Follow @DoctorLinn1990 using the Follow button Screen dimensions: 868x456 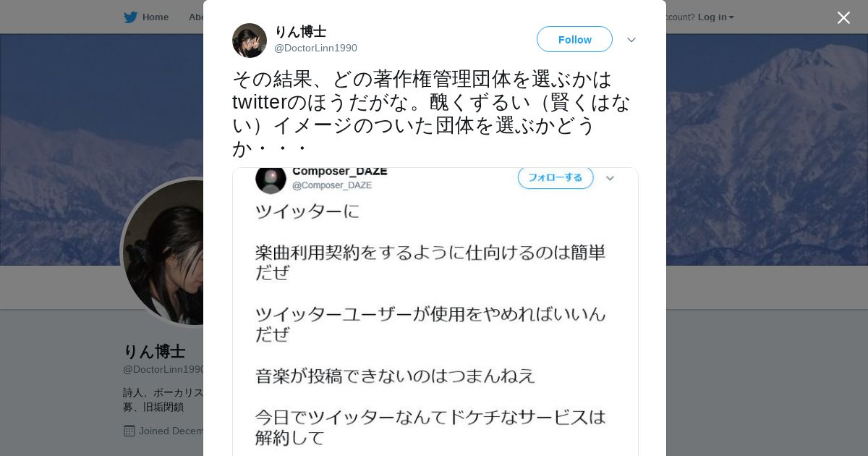(x=574, y=39)
